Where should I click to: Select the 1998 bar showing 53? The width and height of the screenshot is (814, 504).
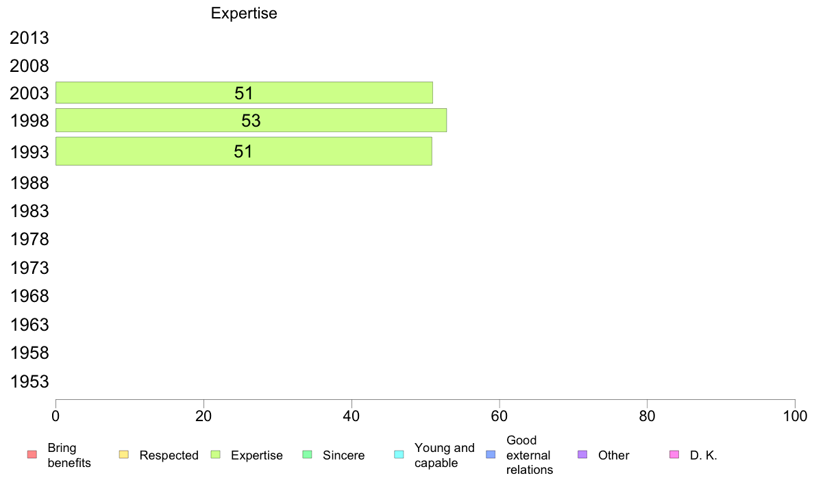coord(251,121)
